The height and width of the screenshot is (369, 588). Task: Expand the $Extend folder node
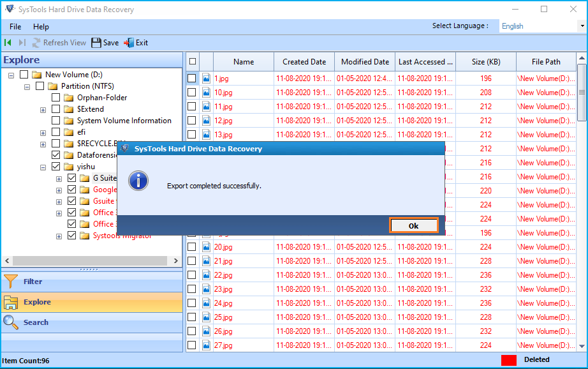(43, 110)
